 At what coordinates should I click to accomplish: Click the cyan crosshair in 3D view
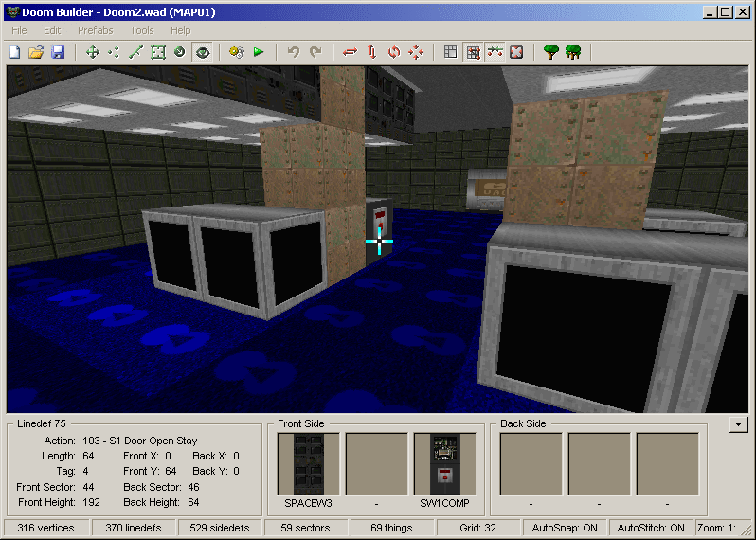tap(380, 241)
